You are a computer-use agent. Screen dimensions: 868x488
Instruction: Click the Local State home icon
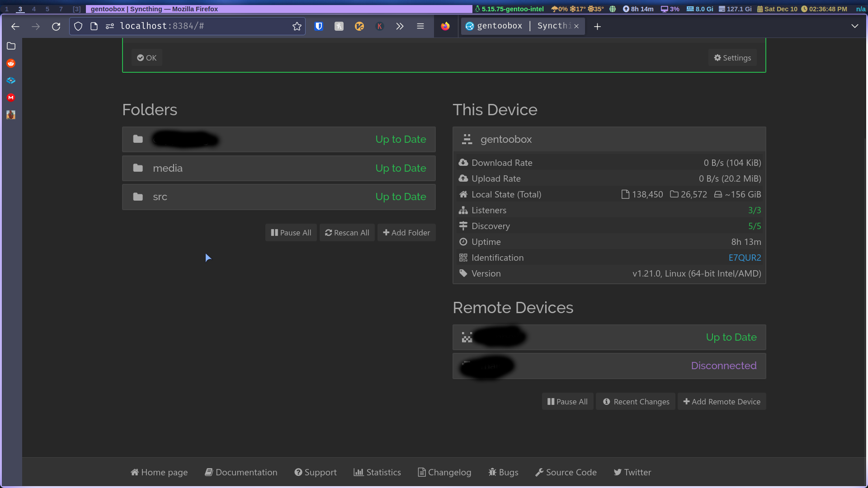[x=463, y=194]
